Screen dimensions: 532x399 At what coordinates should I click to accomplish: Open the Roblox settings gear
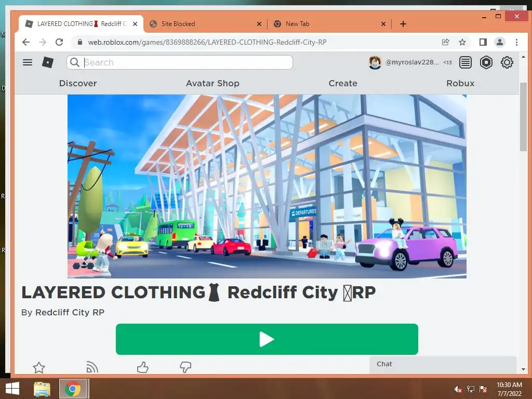point(507,62)
